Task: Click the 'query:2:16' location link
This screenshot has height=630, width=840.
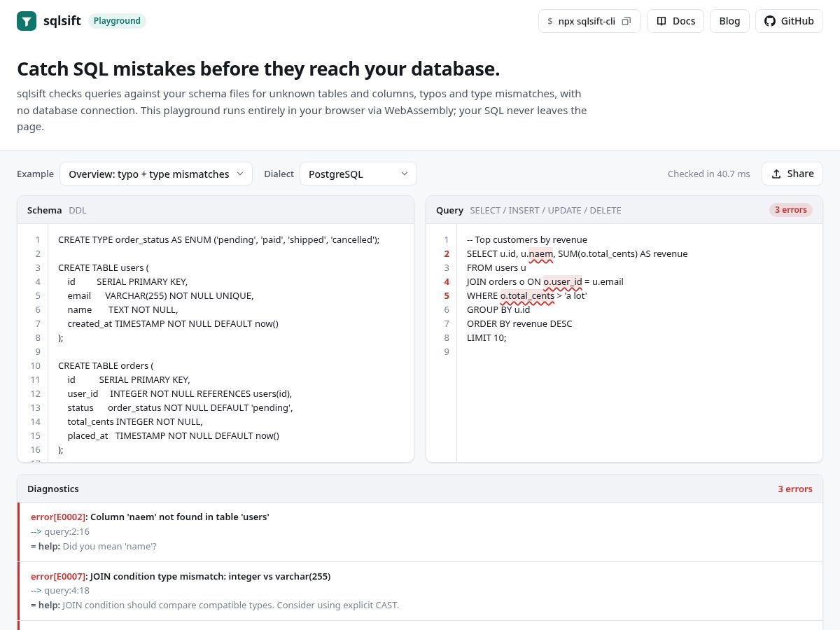Action: pos(67,531)
